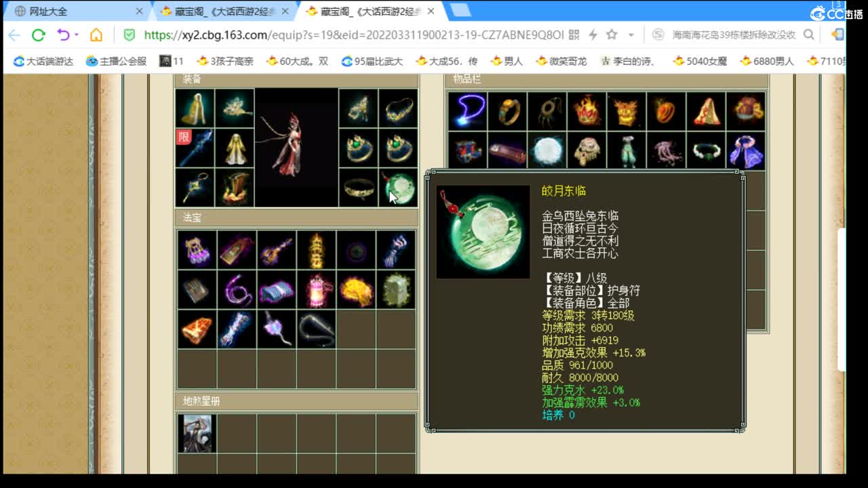Image resolution: width=868 pixels, height=488 pixels.
Task: Select the golden cloak in equipment panel
Action: [195, 108]
